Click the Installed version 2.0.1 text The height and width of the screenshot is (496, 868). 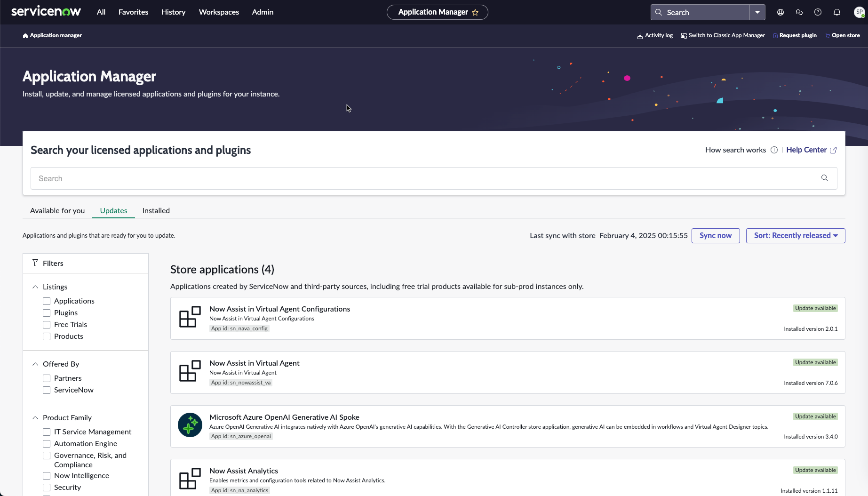tap(811, 329)
